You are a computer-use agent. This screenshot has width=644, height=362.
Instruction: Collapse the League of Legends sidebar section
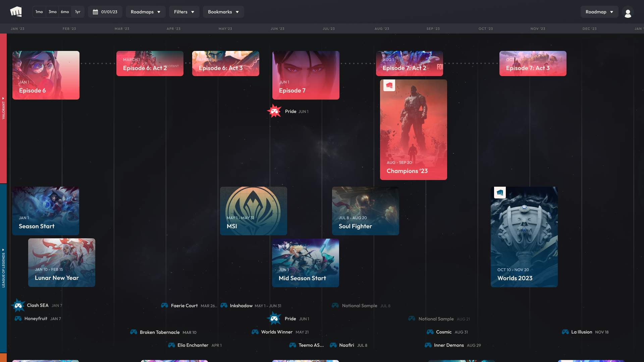3,268
